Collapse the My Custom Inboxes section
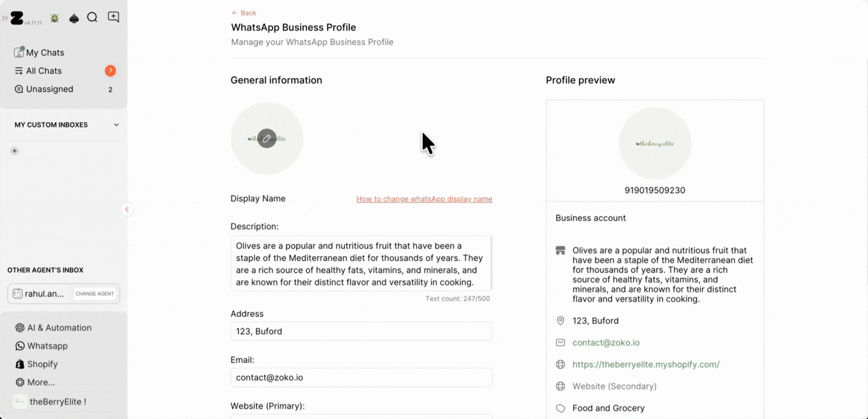This screenshot has width=868, height=419. coord(116,125)
